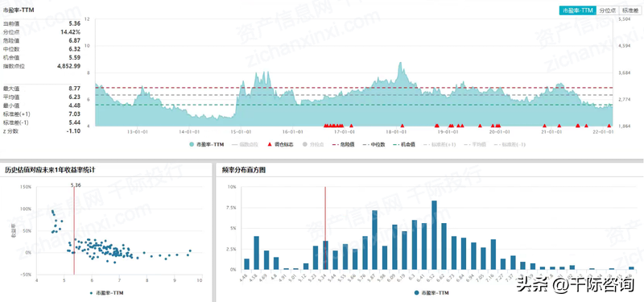
Task: Toggle the red triangle 调仓标志 legend item
Action: (280, 145)
